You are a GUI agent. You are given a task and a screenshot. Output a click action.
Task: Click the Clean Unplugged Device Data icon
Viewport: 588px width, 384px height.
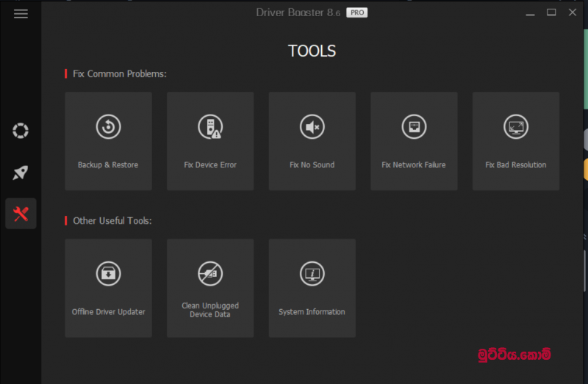(x=210, y=274)
